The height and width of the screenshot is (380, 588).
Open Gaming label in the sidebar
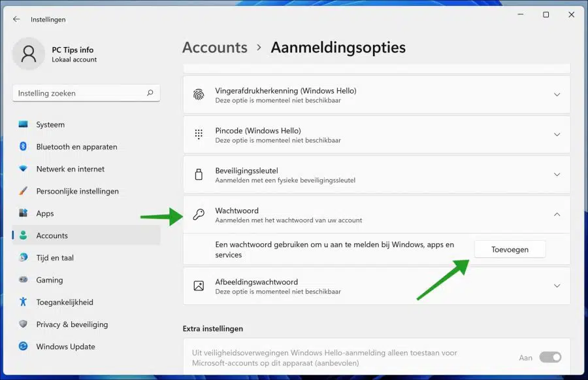coord(50,280)
